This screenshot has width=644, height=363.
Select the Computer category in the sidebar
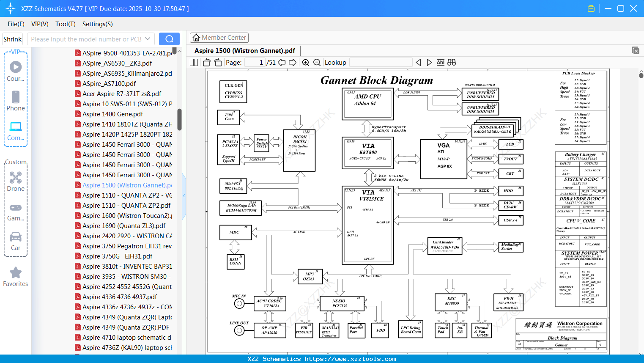[x=16, y=131]
